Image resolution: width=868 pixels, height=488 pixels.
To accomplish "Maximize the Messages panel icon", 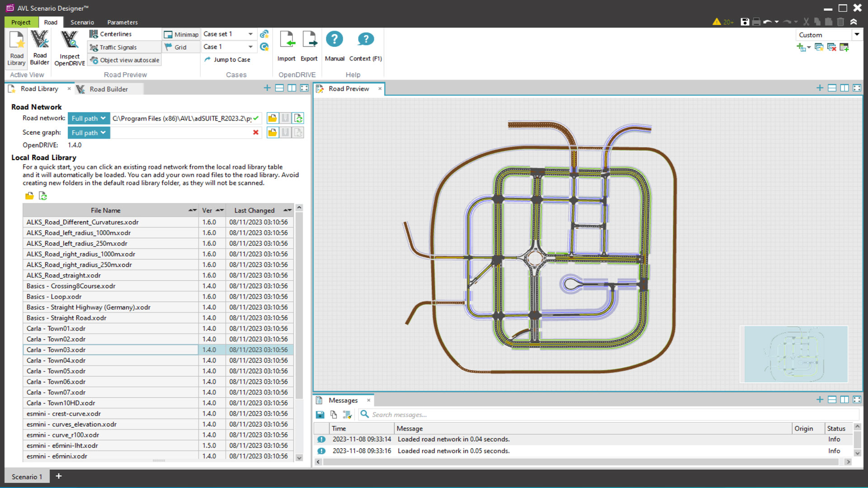I will point(857,399).
